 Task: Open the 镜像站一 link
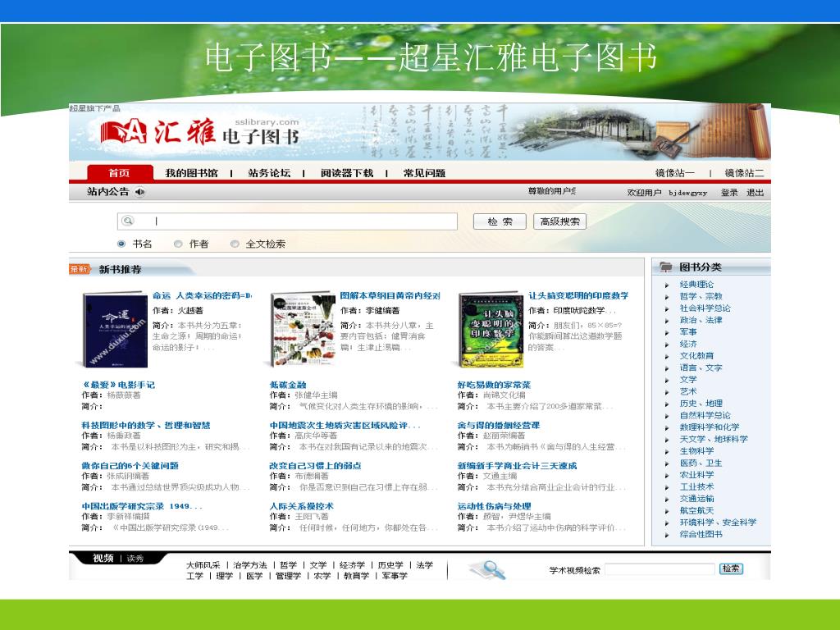674,173
